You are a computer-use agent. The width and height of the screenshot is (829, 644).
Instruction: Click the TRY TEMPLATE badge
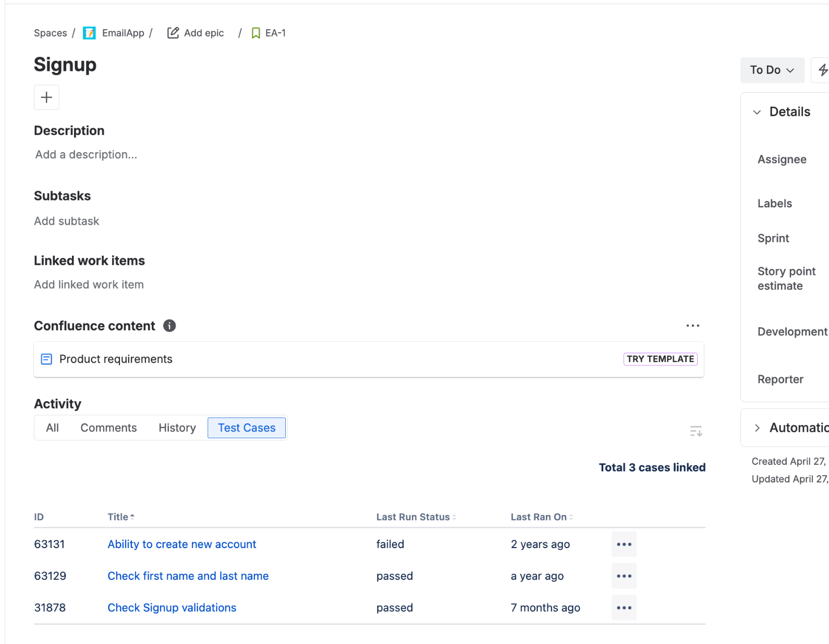click(661, 359)
